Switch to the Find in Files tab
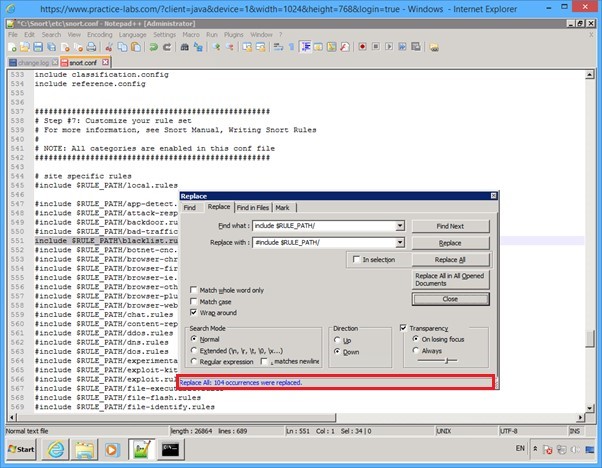Viewport: 602px width, 468px height. pos(253,208)
